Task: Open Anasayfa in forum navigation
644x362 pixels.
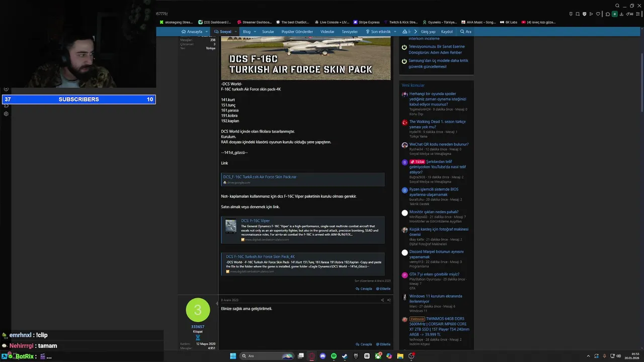Action: pos(192,31)
